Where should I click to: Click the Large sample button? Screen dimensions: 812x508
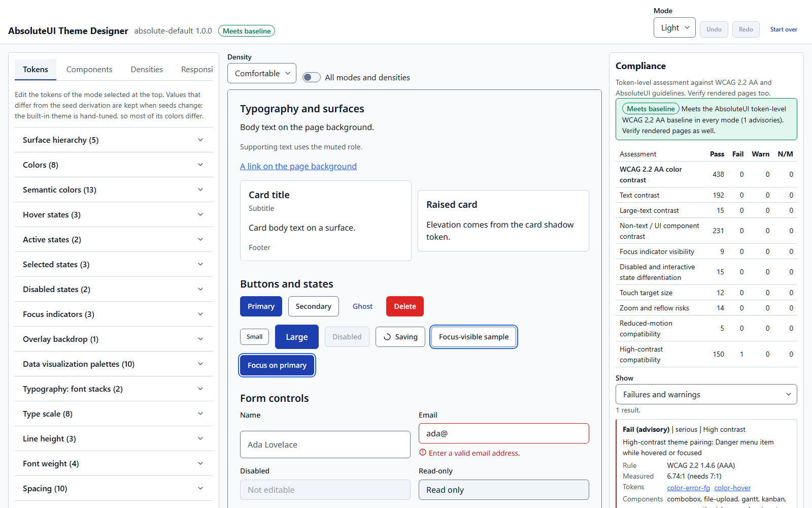[x=297, y=337]
